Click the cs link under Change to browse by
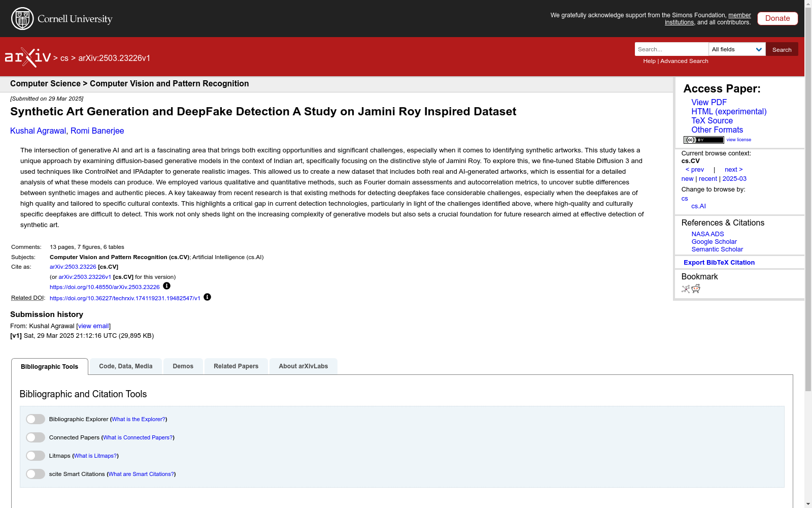Screen dimensions: 812x508 685,199
